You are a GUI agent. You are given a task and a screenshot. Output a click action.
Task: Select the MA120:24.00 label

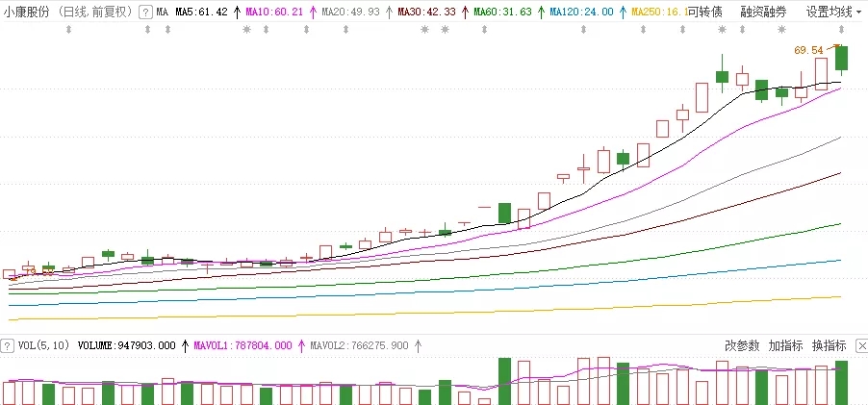(x=582, y=12)
